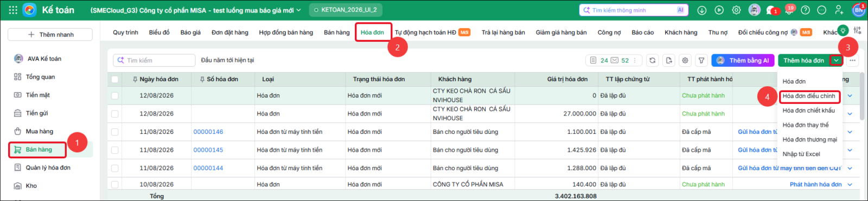The width and height of the screenshot is (868, 201).
Task: Toggle the select-all header checkbox
Action: pos(114,79)
